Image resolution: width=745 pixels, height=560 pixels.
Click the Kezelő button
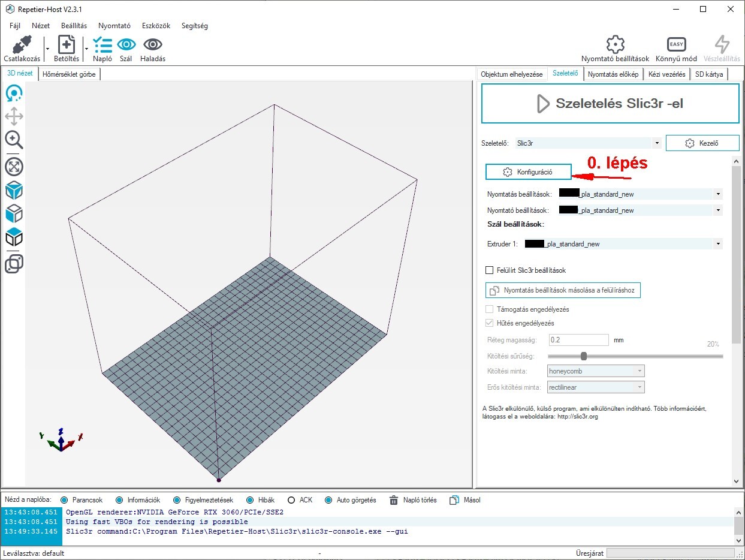(x=702, y=143)
